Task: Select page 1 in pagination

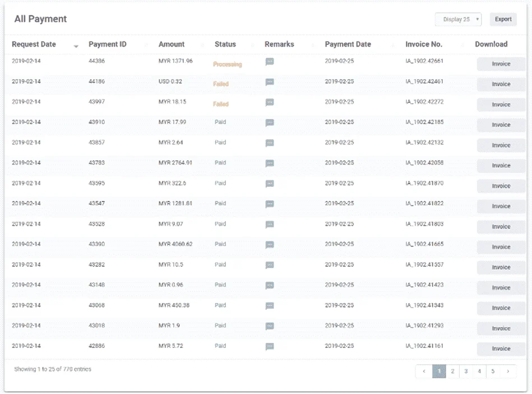Action: tap(439, 371)
